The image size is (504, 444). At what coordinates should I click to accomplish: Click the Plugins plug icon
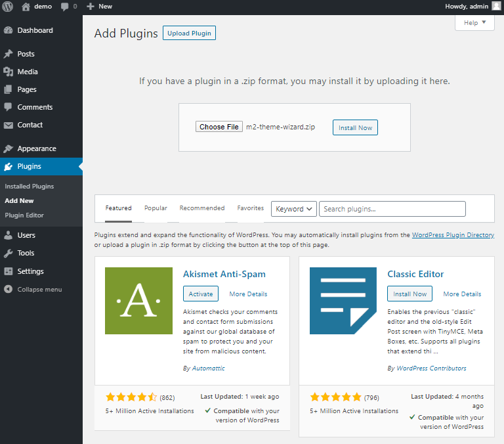[x=8, y=166]
